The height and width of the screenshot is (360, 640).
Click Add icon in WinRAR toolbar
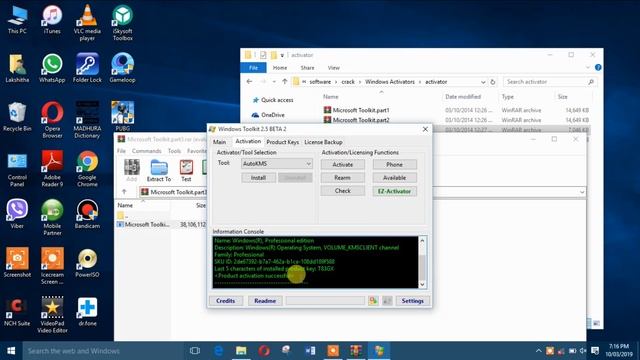click(x=131, y=171)
